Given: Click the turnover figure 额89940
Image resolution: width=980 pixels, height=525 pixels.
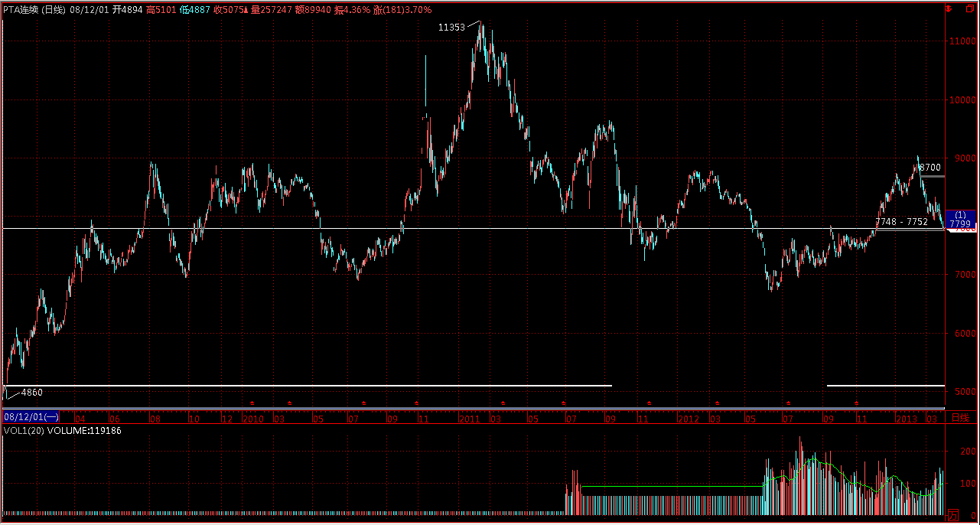Looking at the screenshot, I should point(313,10).
